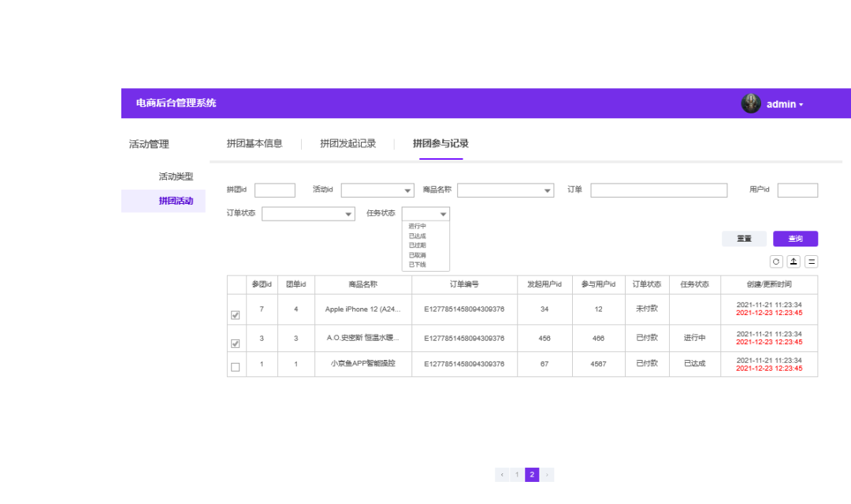Click the export upload icon above the table
851x504 pixels.
793,261
